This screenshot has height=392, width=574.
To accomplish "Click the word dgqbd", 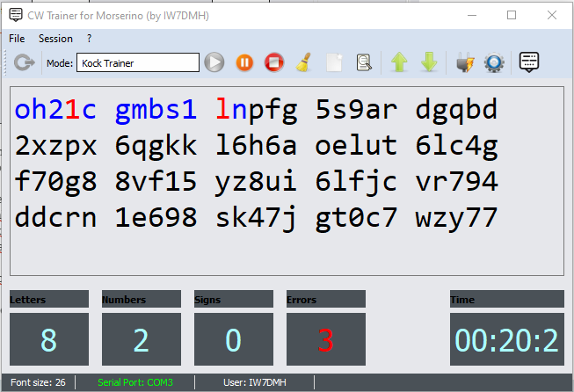I will 456,110.
